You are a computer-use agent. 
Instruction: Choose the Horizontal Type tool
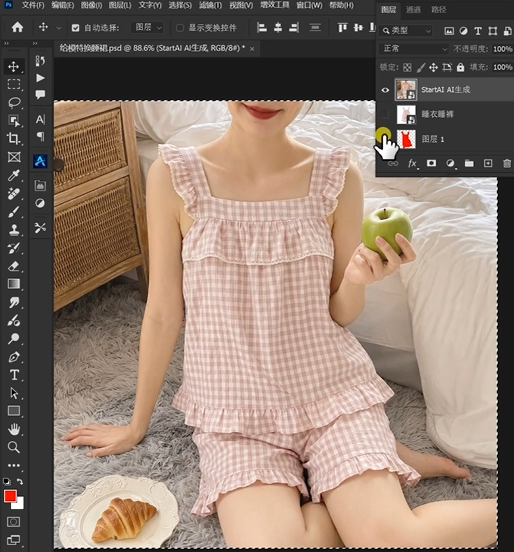pyautogui.click(x=14, y=375)
